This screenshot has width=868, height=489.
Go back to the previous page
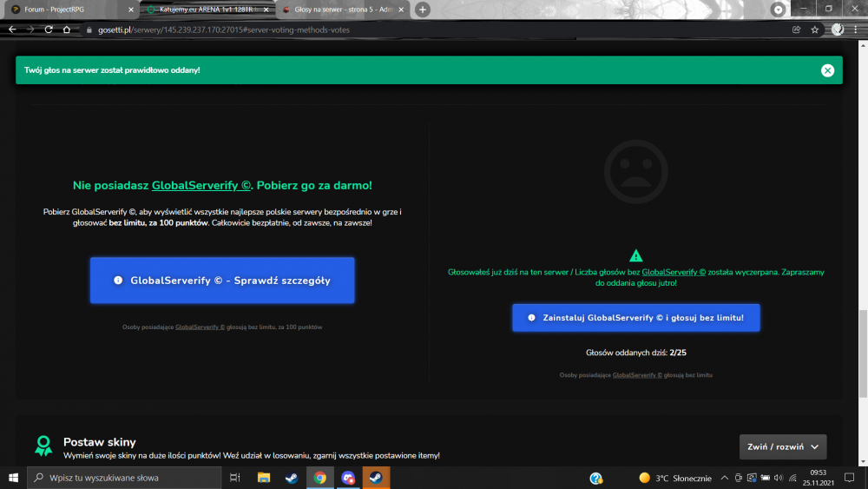(12, 30)
